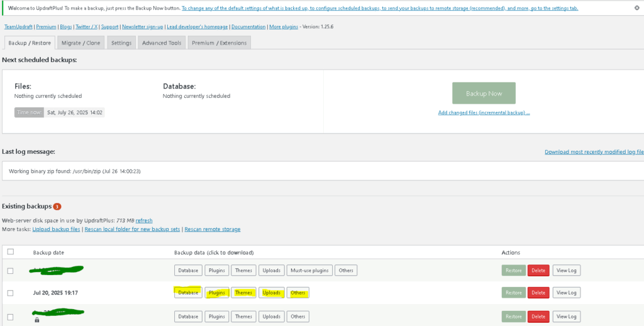Viewport: 644px width, 326px height.
Task: Go to the Advanced Tools tab
Action: [162, 43]
